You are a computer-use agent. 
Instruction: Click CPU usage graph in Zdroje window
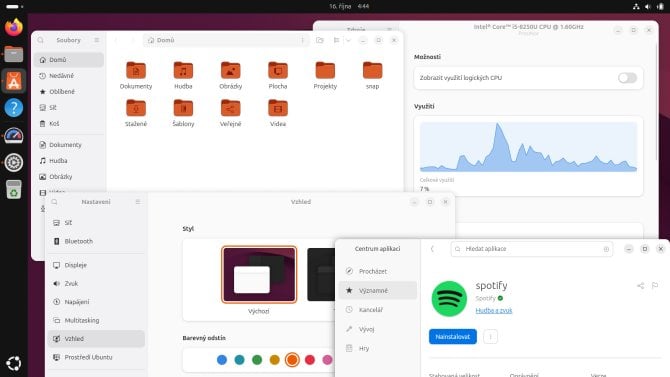[x=528, y=147]
